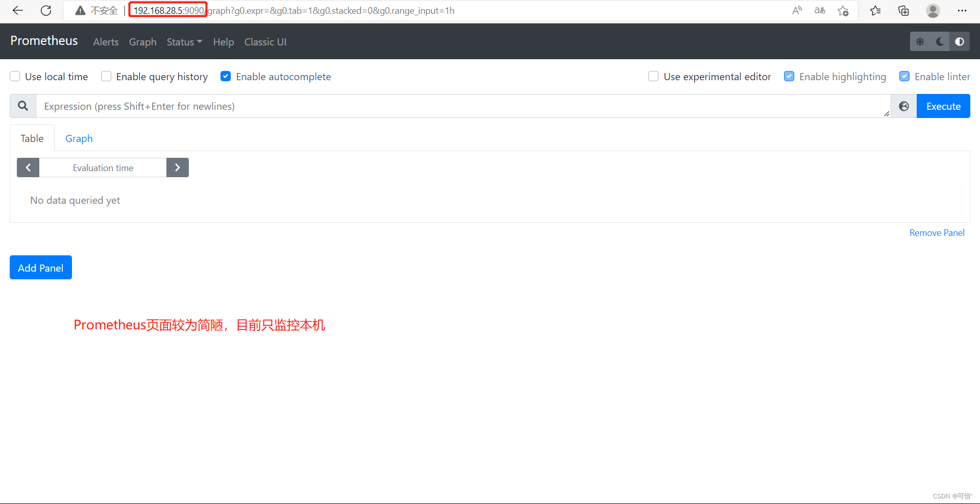Open Graph in navigation bar
Image resolution: width=980 pixels, height=504 pixels.
coord(142,42)
